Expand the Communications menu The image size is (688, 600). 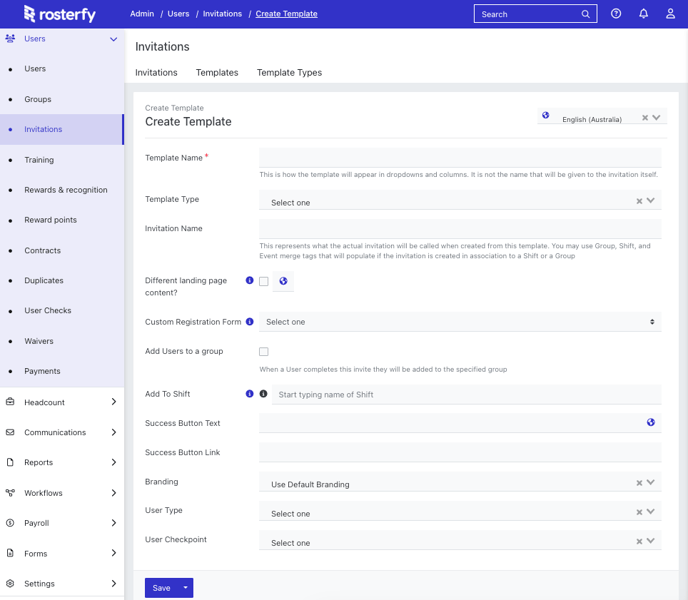[x=114, y=432]
